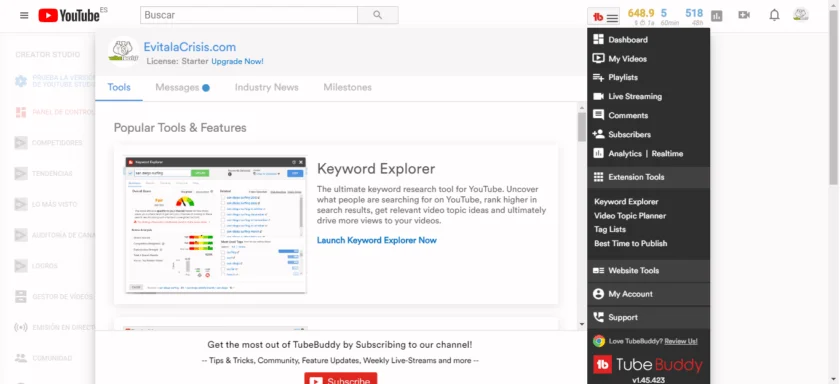The width and height of the screenshot is (840, 384).
Task: Click the create video camera icon
Action: pos(744,15)
